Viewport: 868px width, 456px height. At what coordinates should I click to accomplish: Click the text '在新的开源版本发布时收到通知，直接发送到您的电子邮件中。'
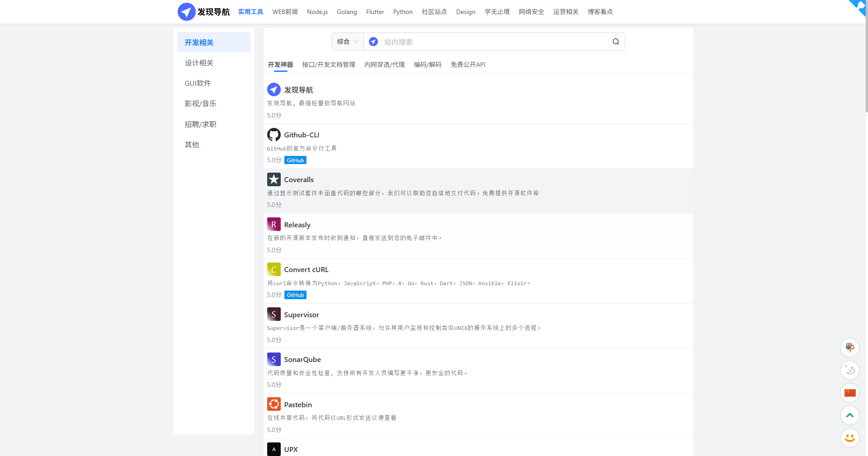point(355,238)
